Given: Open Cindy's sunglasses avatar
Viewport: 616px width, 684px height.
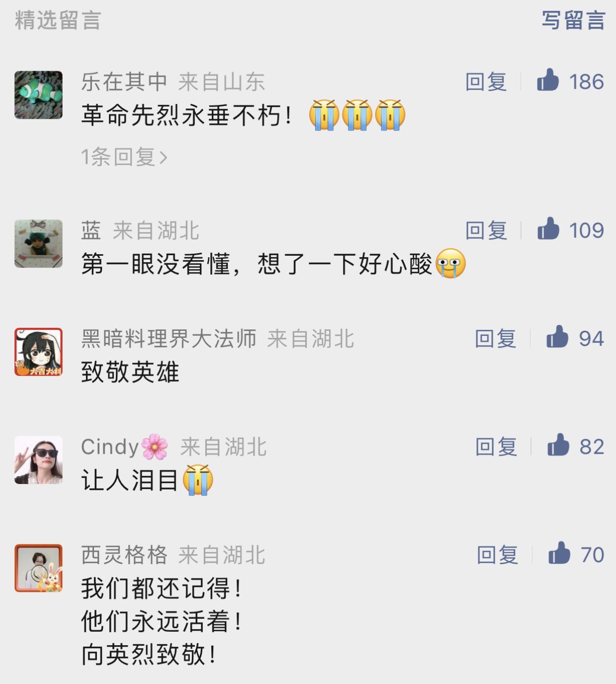Looking at the screenshot, I should (38, 460).
